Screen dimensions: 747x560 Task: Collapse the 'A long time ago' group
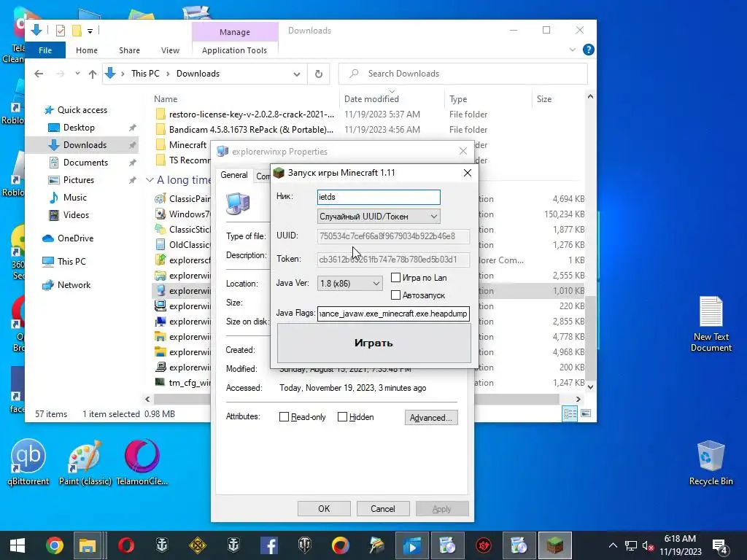(x=150, y=180)
